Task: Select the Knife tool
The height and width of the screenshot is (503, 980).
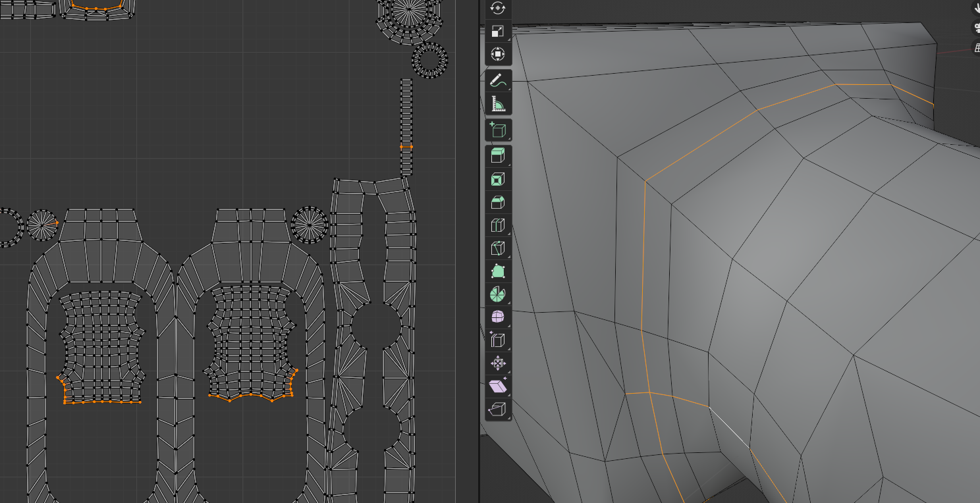Action: pos(499,249)
